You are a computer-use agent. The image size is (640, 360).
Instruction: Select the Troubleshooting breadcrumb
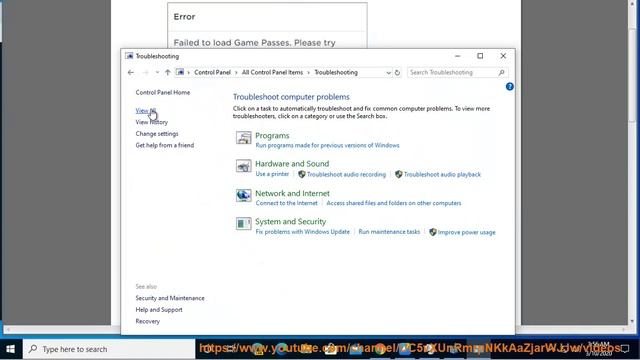336,72
